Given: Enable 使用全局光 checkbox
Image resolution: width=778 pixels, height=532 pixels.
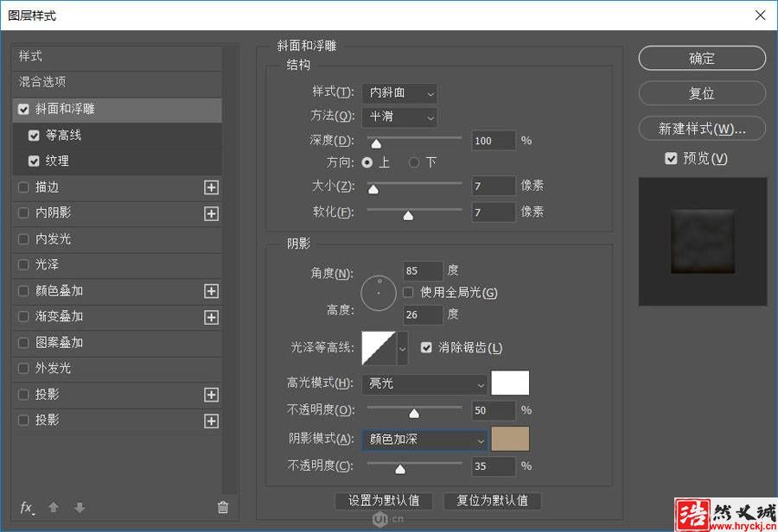Looking at the screenshot, I should click(x=408, y=293).
